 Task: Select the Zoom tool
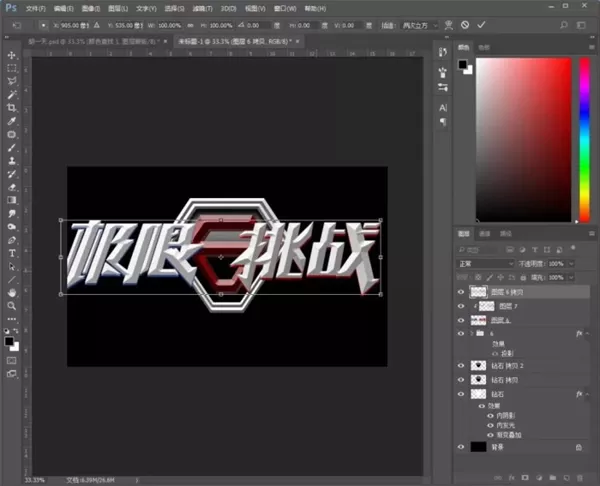(x=11, y=306)
